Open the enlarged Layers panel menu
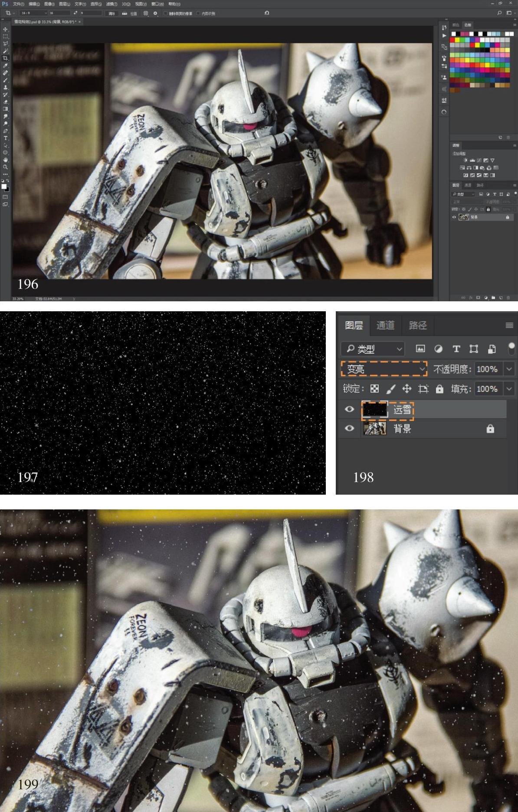 tap(509, 325)
